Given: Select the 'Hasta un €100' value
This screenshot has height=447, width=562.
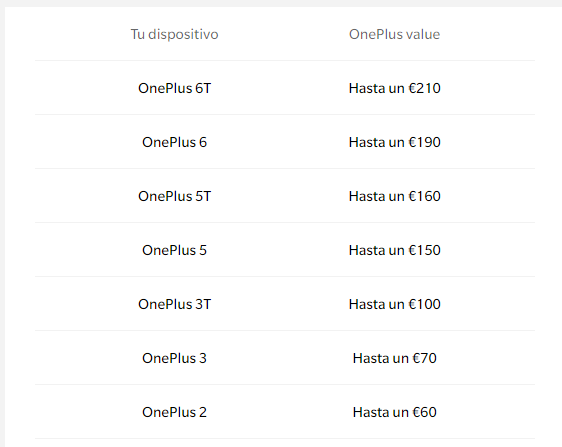Looking at the screenshot, I should click(395, 304).
